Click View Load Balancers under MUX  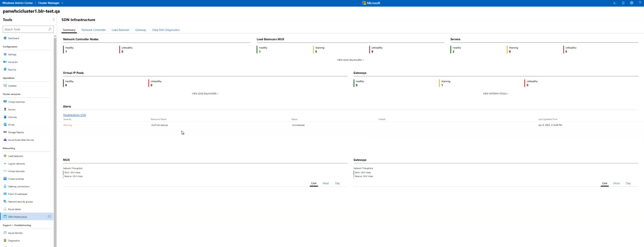(x=350, y=60)
